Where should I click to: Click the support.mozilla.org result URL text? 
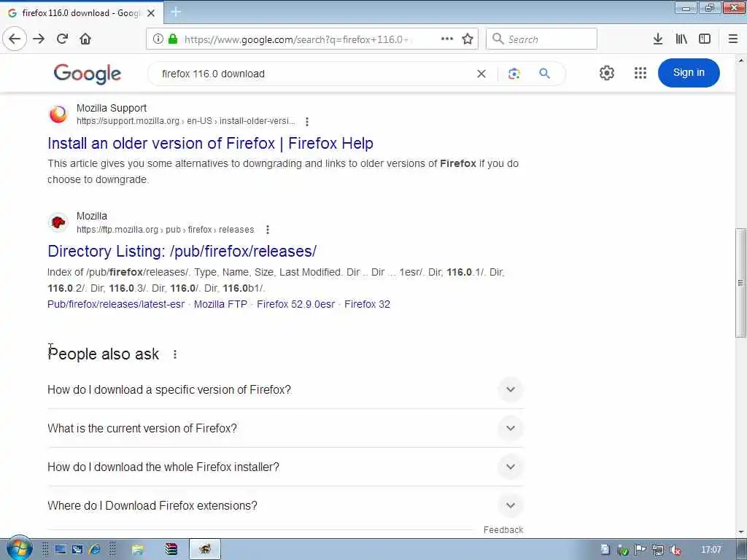coord(186,122)
